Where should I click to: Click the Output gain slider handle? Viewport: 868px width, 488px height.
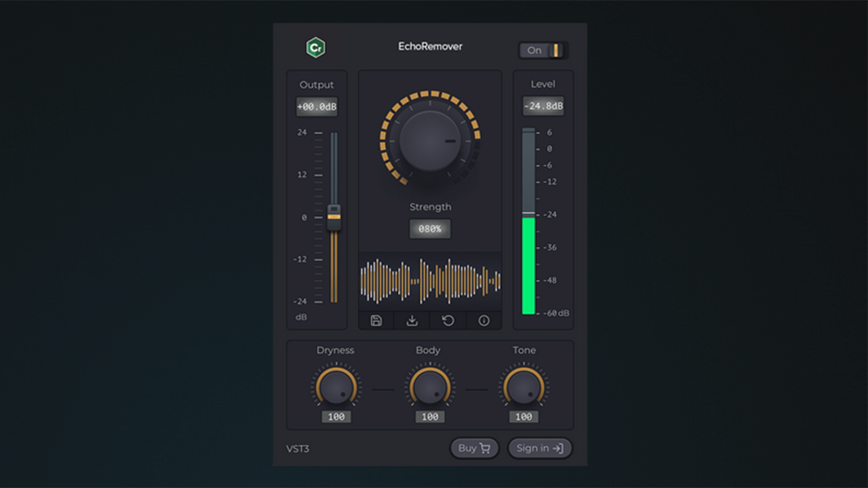[334, 217]
